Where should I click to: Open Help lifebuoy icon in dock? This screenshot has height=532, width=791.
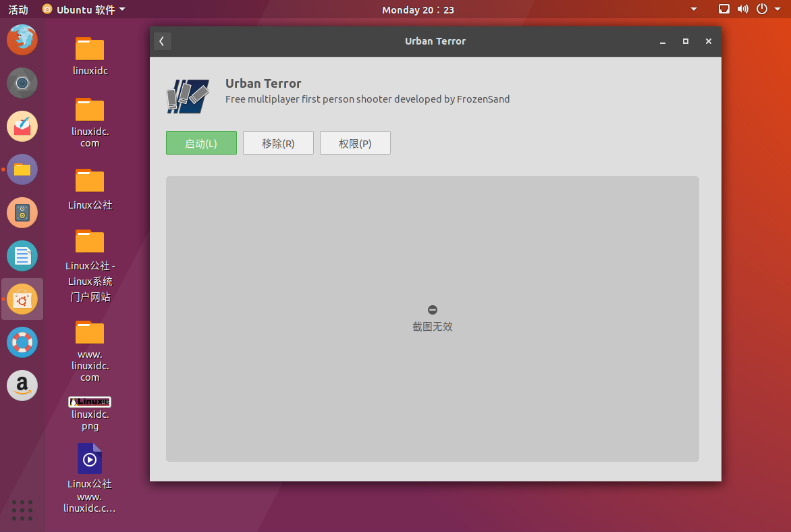pos(22,342)
